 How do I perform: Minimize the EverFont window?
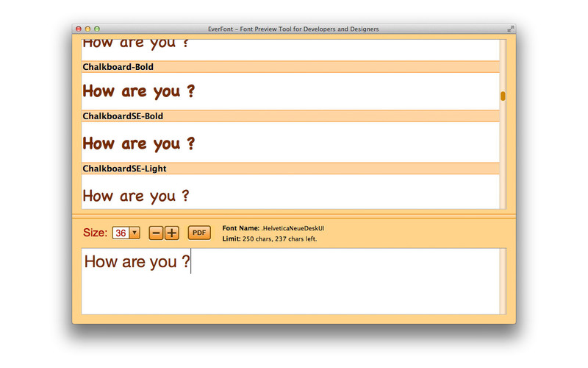coord(87,29)
